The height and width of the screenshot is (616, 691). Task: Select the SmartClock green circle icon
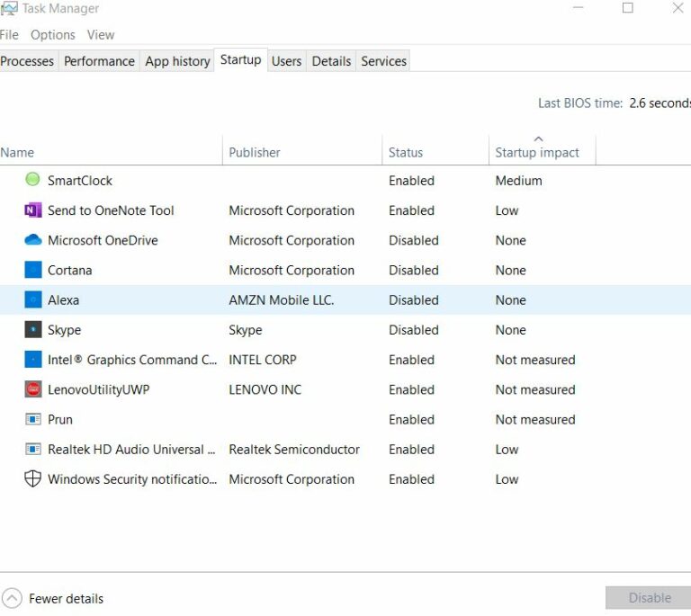(32, 180)
